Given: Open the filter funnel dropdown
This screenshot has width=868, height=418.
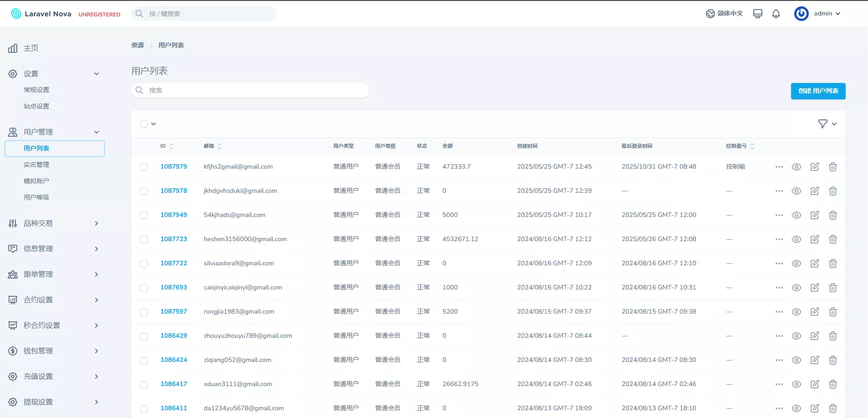Looking at the screenshot, I should [x=827, y=124].
